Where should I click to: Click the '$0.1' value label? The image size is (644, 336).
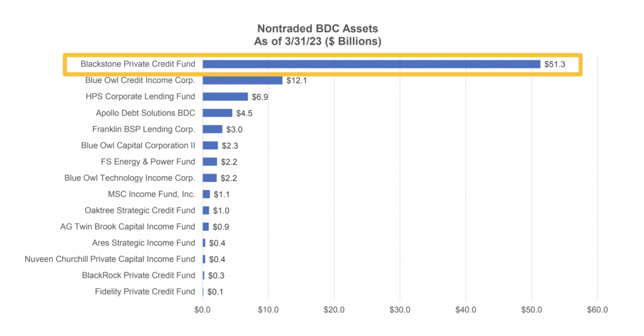215,292
